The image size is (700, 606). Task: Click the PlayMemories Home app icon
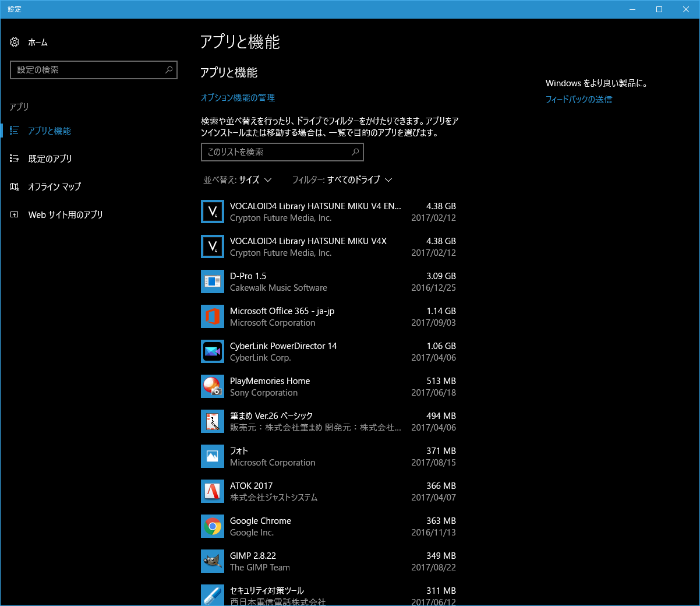(213, 386)
